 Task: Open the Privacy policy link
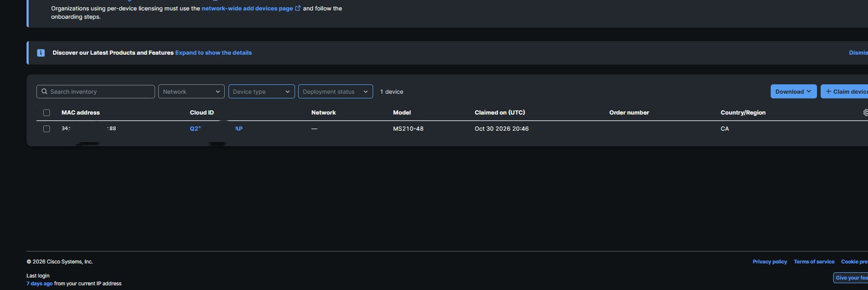click(x=770, y=262)
